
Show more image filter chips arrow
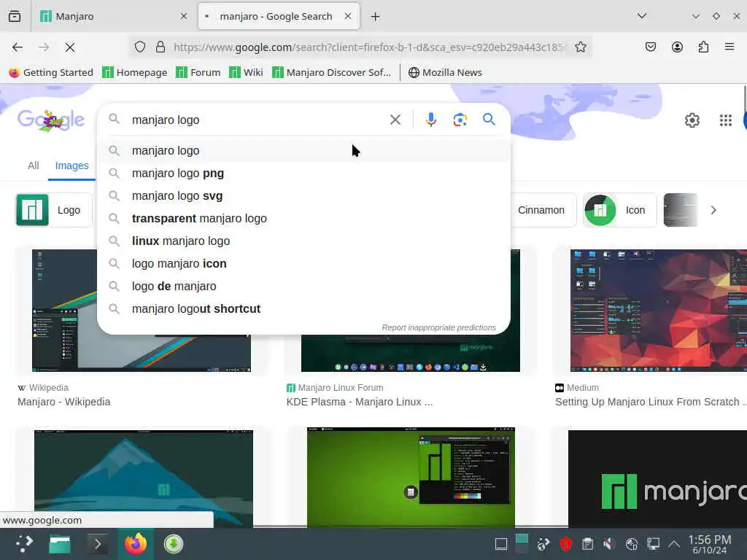(713, 210)
